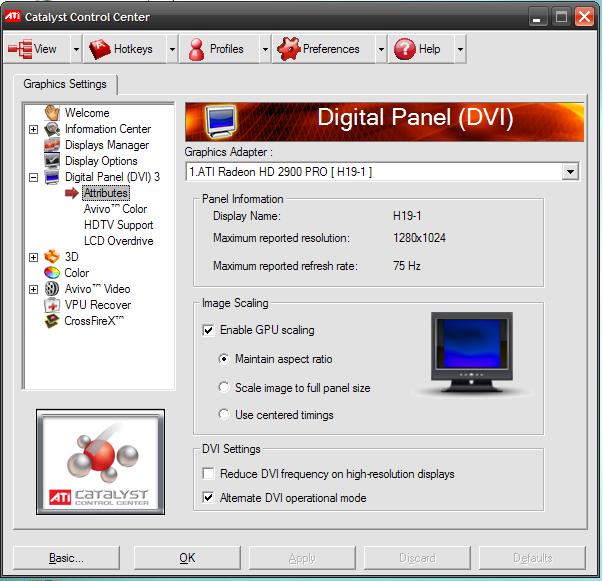603x581 pixels.
Task: Expand the 3D tree node
Action: click(x=34, y=257)
